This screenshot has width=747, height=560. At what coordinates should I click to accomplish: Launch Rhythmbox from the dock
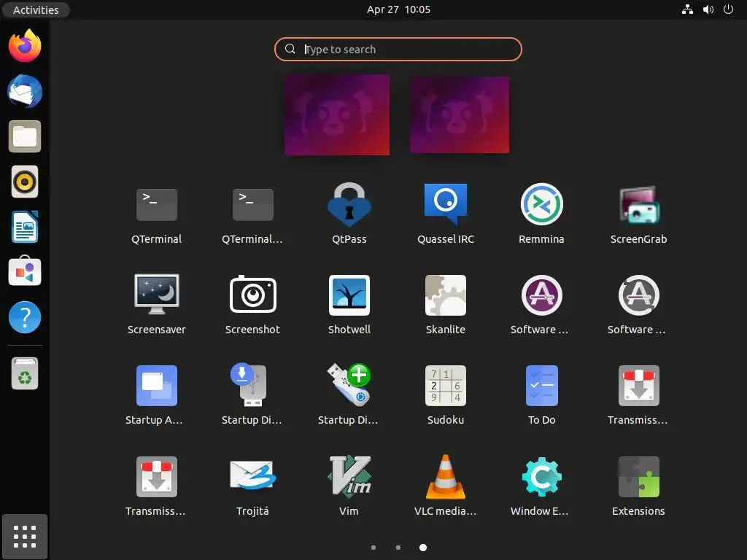point(25,182)
